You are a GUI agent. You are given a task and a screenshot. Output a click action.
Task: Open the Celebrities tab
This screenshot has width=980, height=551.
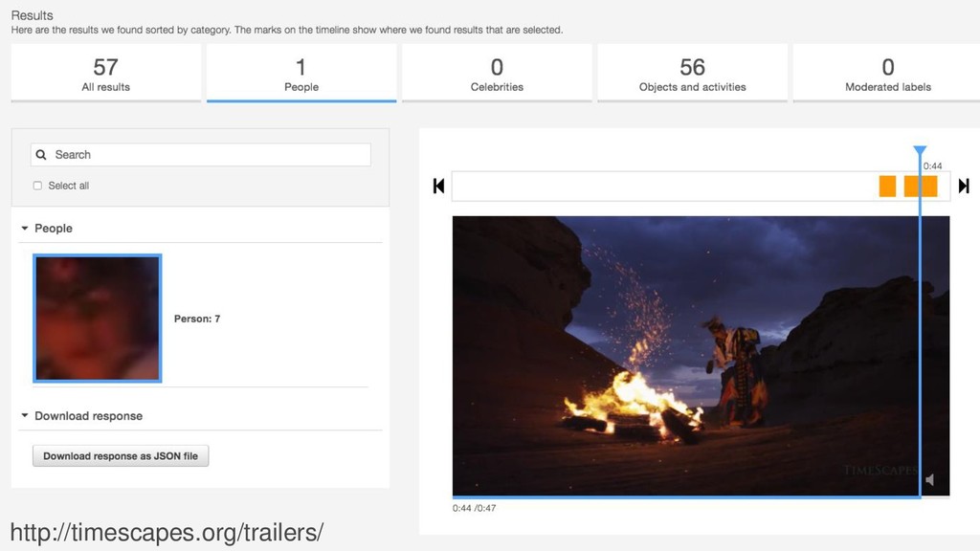pyautogui.click(x=497, y=73)
